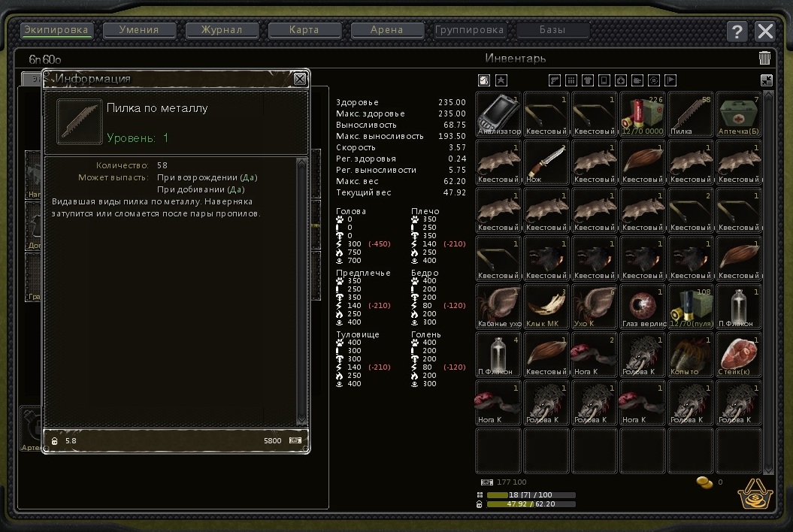Collapse the inventory panel with arrows icon

[766, 80]
